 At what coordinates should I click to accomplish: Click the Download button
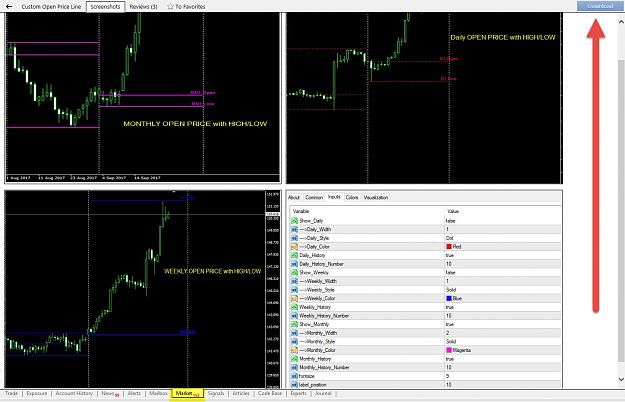click(x=600, y=6)
